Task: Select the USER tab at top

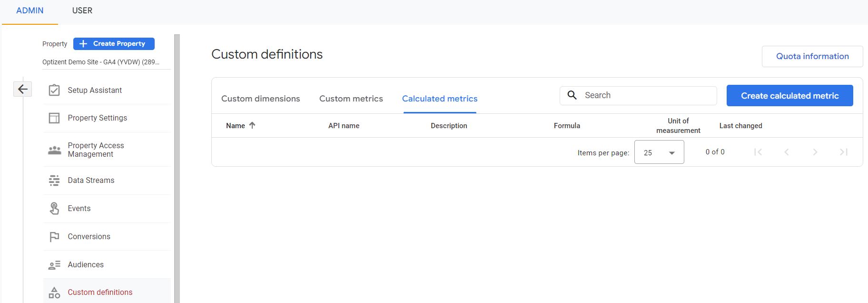Action: click(82, 10)
